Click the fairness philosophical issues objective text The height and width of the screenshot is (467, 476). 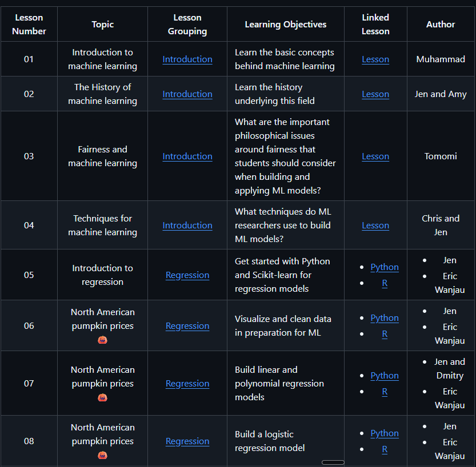pyautogui.click(x=285, y=156)
